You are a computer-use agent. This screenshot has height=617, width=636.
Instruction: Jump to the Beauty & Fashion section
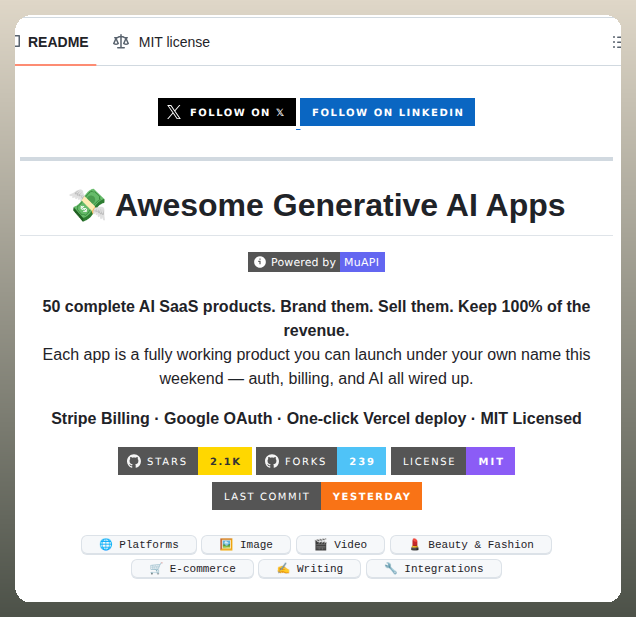[x=471, y=544]
